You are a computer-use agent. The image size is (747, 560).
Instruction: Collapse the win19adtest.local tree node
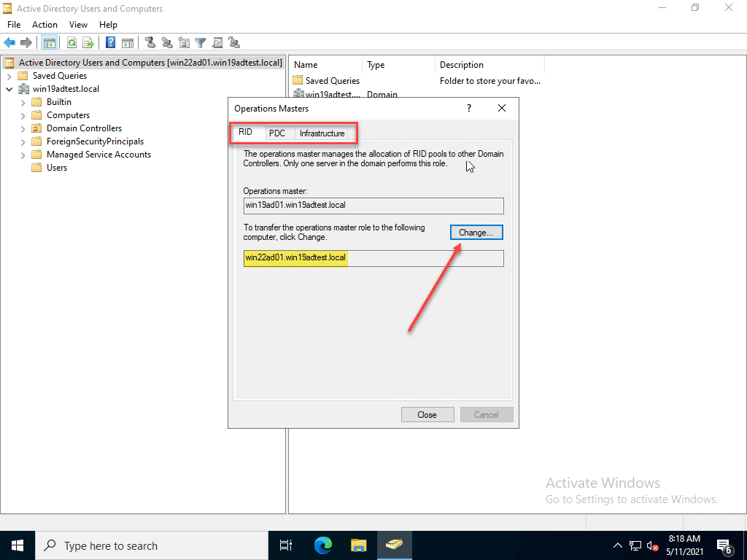(9, 88)
